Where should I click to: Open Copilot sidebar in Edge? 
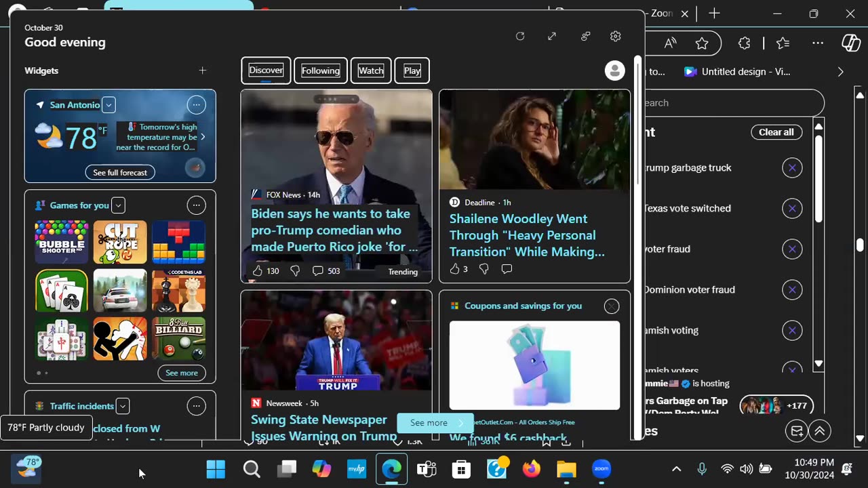(851, 43)
